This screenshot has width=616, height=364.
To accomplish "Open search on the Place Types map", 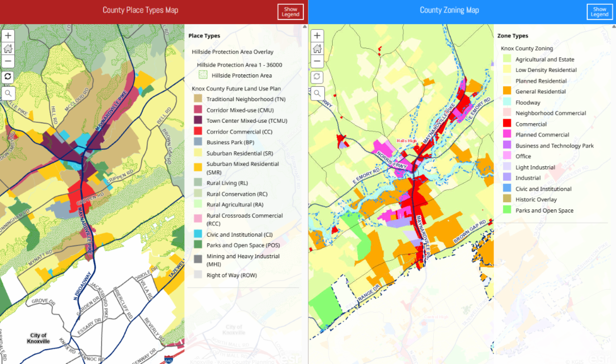I will [x=9, y=93].
